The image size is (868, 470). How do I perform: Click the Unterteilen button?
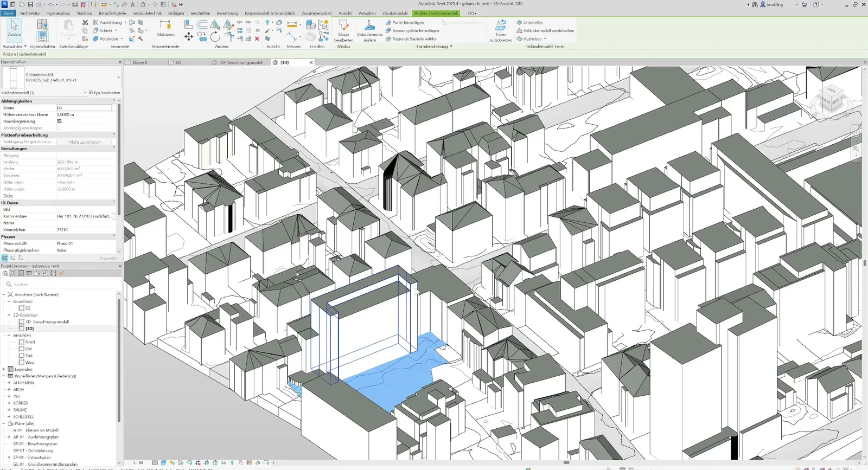(x=529, y=23)
